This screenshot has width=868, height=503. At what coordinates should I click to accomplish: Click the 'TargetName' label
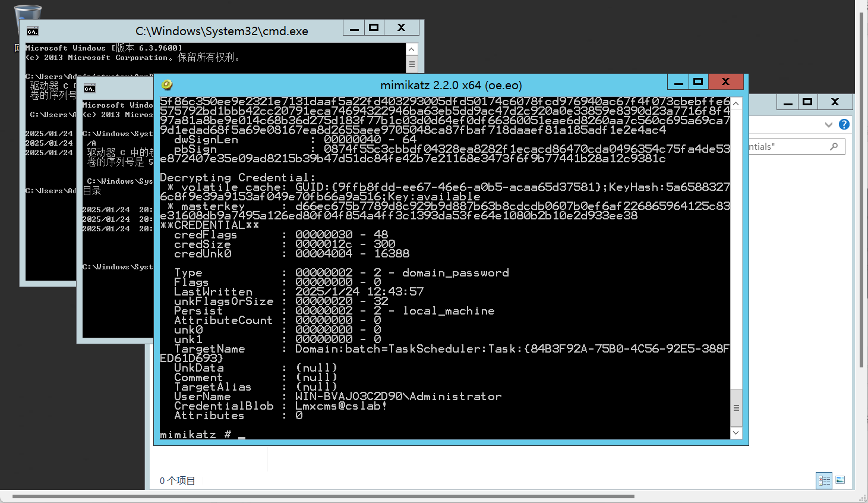(x=210, y=349)
